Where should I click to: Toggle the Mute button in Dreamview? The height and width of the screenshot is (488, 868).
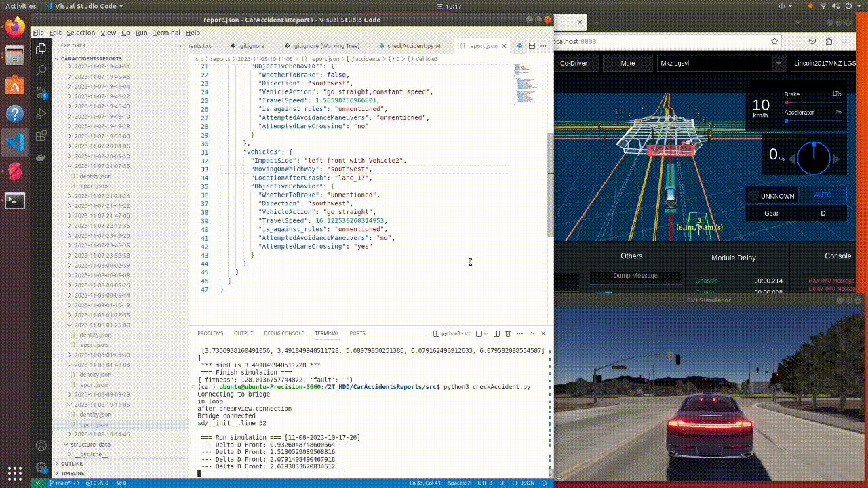coord(628,63)
